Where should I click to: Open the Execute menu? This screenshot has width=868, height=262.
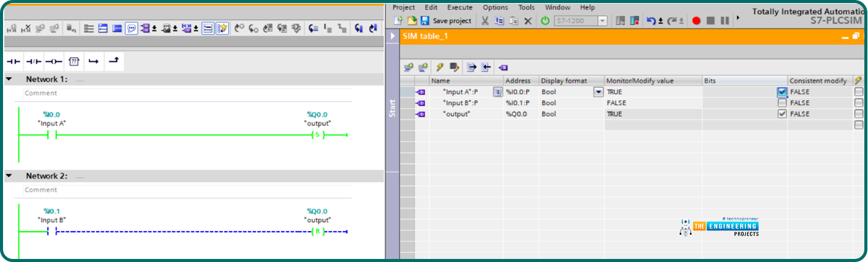click(x=460, y=7)
